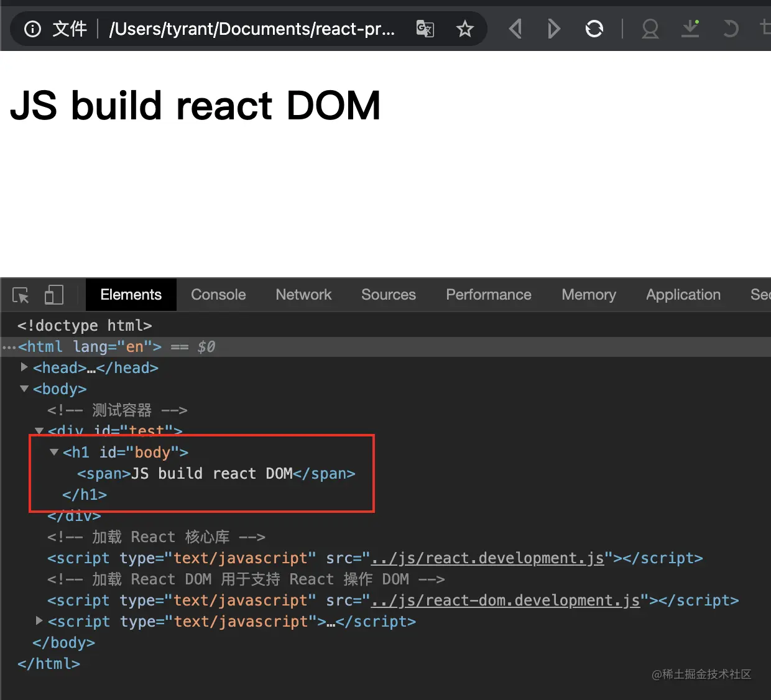Open the react-dom.development.js source link

pyautogui.click(x=506, y=601)
